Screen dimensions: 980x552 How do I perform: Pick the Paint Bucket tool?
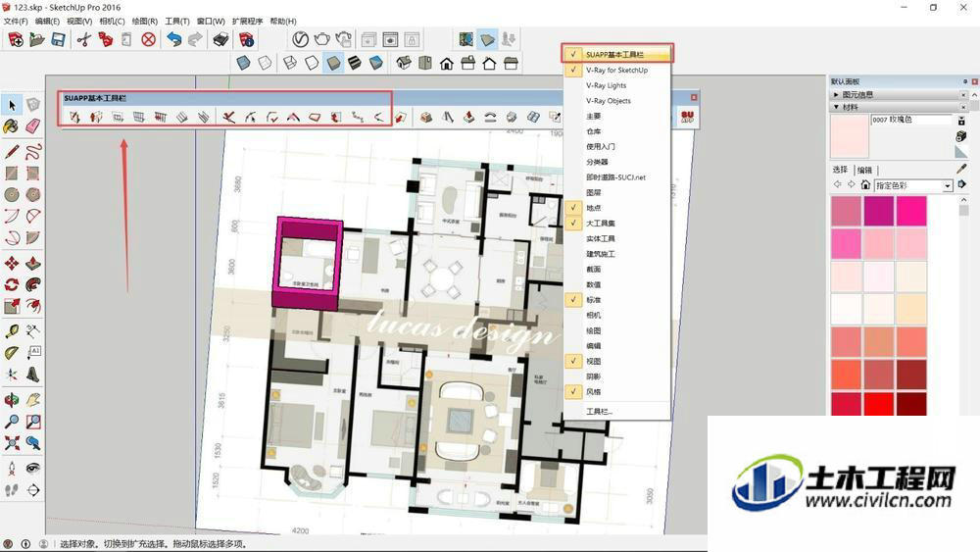pos(11,126)
